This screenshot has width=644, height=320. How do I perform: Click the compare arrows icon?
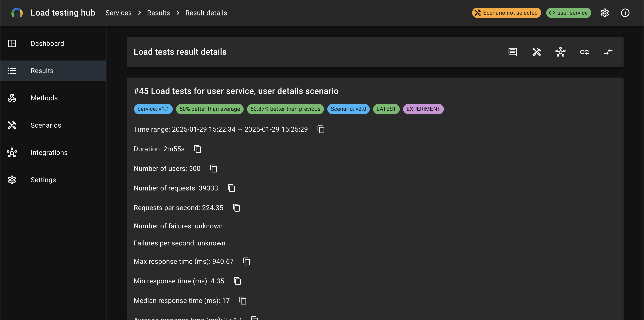point(608,52)
